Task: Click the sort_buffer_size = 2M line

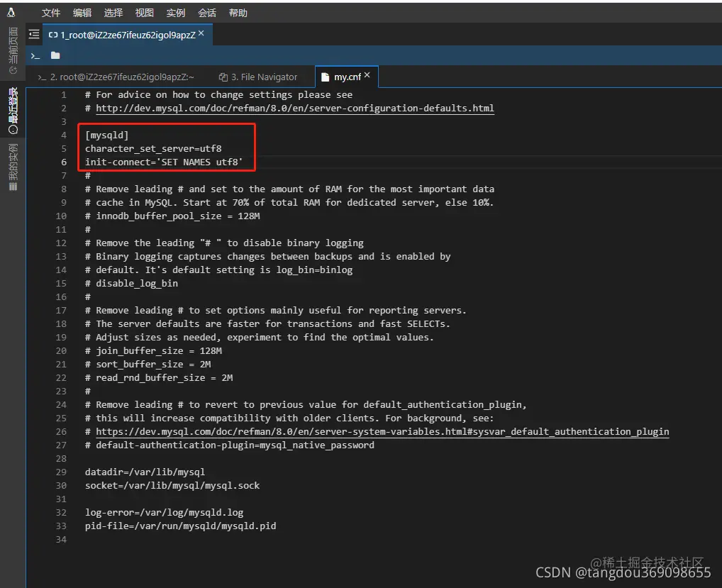Action: (x=148, y=364)
